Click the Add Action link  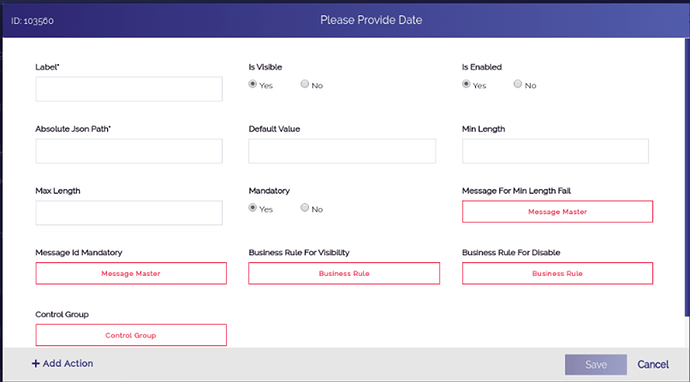tap(62, 364)
